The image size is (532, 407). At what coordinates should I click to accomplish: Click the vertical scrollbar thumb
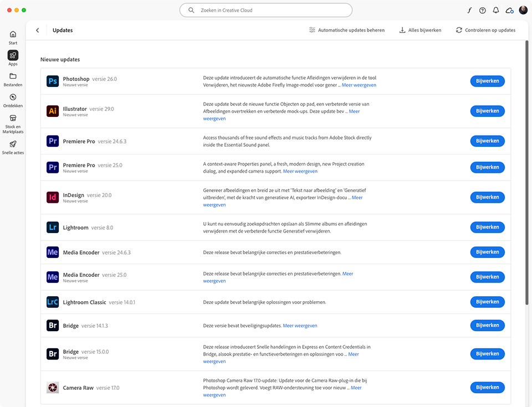click(526, 172)
